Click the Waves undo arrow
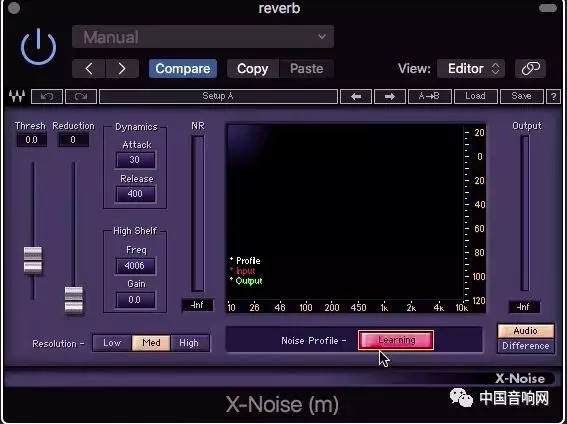 pyautogui.click(x=47, y=97)
